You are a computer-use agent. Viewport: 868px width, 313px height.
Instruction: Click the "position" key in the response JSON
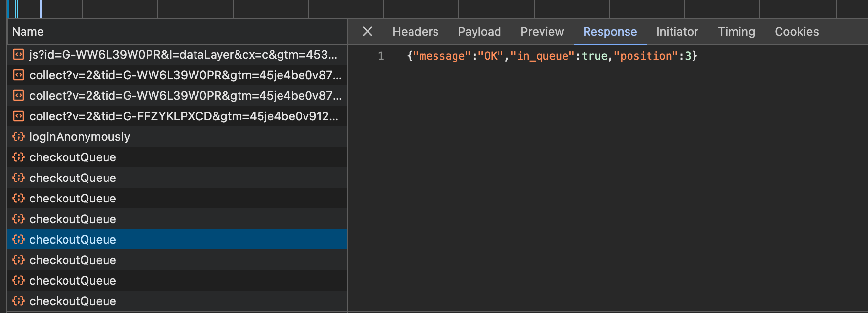[x=646, y=56]
